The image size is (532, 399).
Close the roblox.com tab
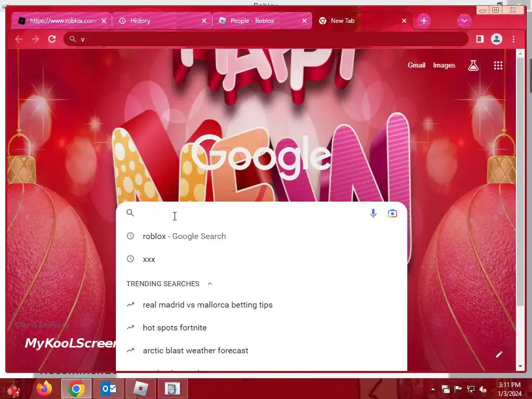(104, 21)
